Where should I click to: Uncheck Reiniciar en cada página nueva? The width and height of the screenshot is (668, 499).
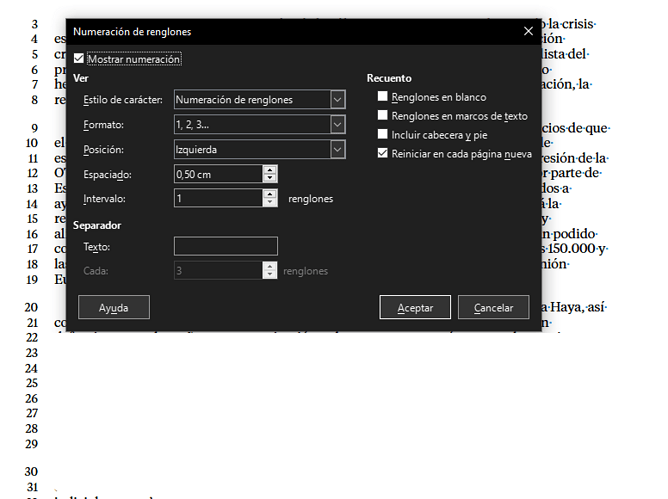point(383,153)
